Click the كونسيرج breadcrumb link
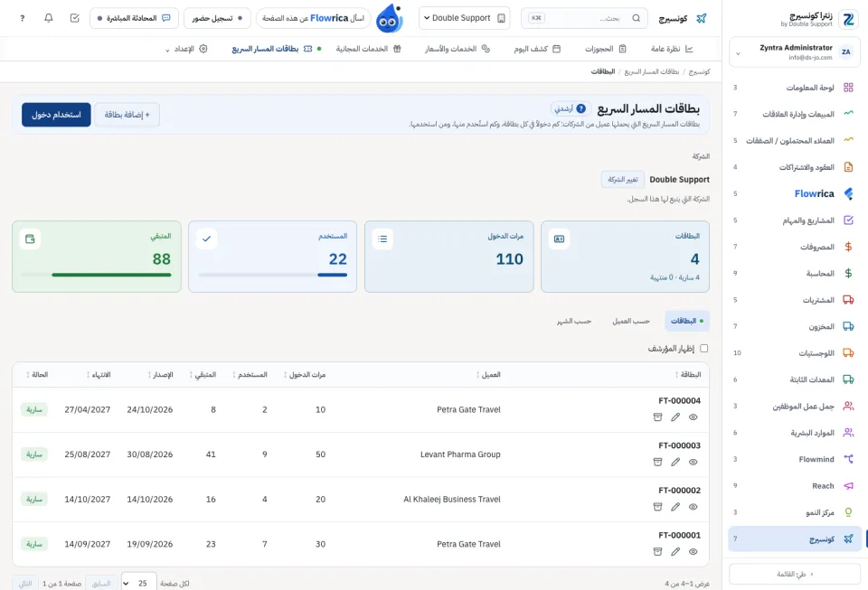Viewport: 868px width, 590px height. pos(699,72)
